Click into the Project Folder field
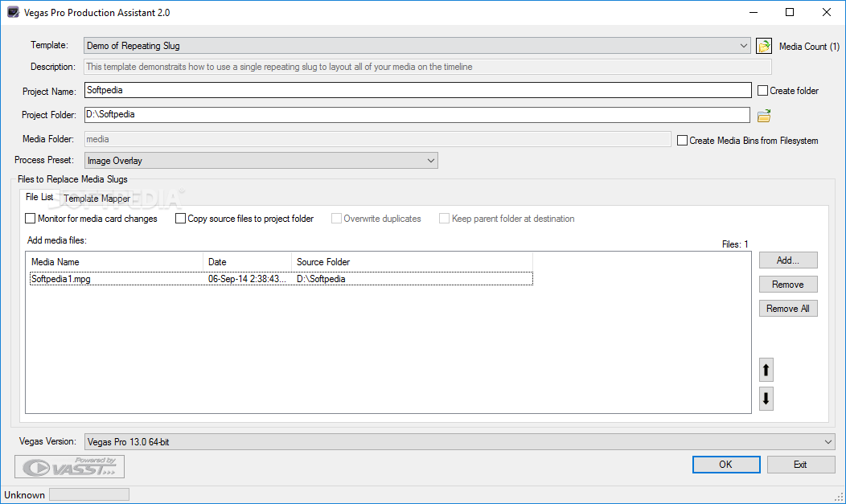This screenshot has height=504, width=846. point(417,115)
